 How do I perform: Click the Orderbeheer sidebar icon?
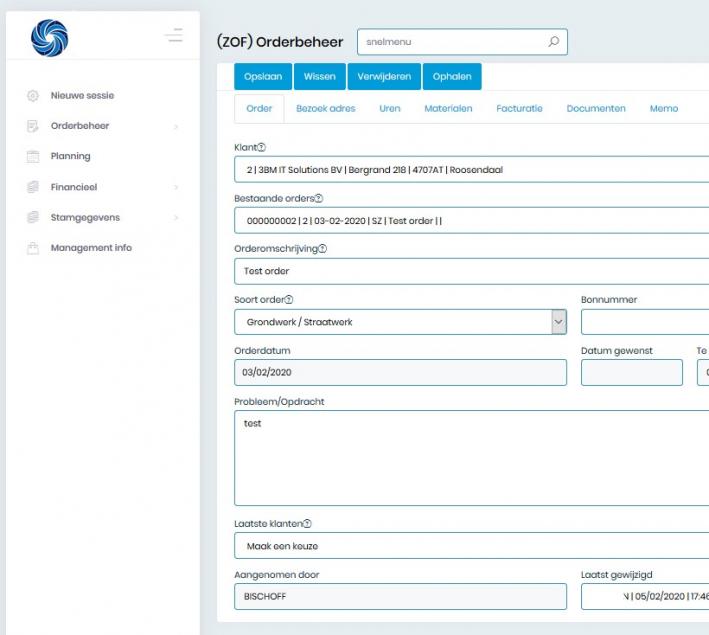[32, 126]
